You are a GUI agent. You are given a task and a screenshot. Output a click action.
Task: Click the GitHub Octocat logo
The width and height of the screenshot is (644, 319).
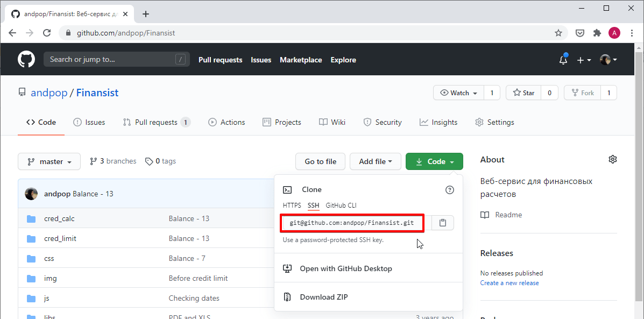click(26, 60)
